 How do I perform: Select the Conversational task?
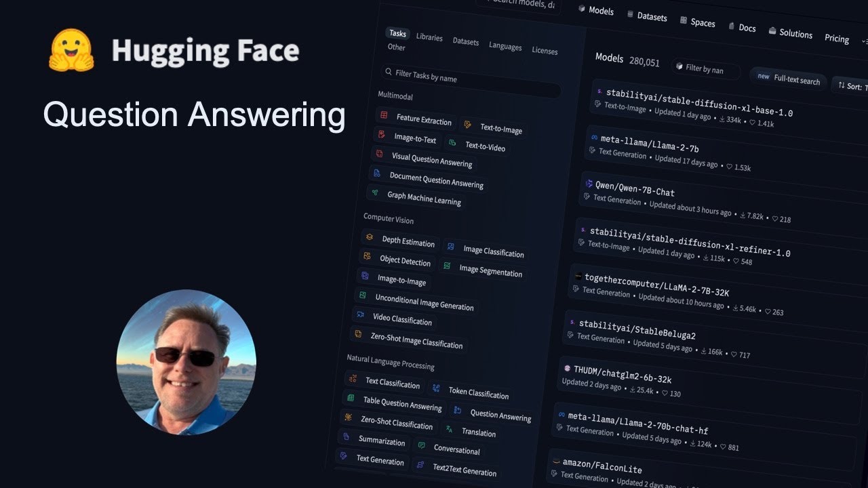(x=449, y=448)
